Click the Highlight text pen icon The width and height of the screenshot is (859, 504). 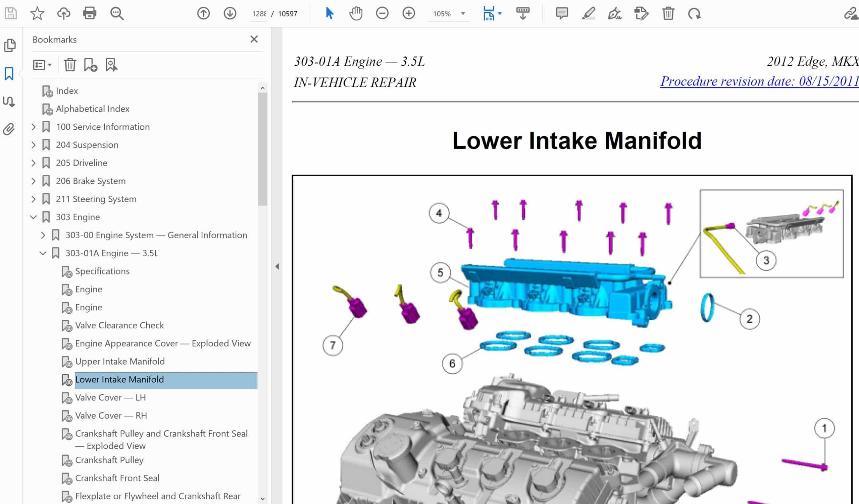click(588, 13)
